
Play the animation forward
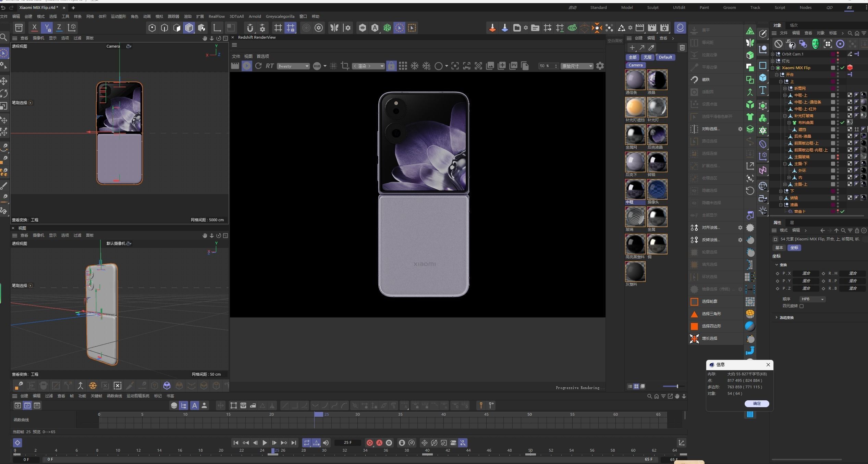coord(265,443)
